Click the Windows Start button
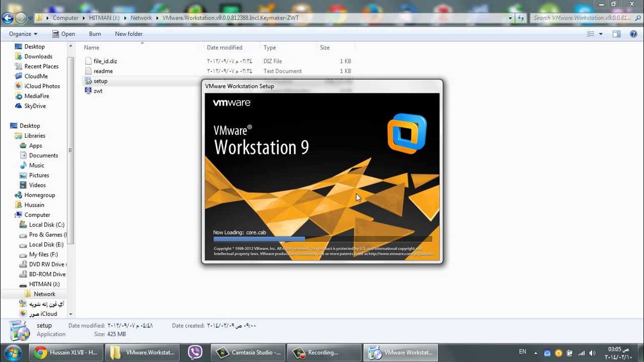The image size is (644, 362). click(13, 352)
